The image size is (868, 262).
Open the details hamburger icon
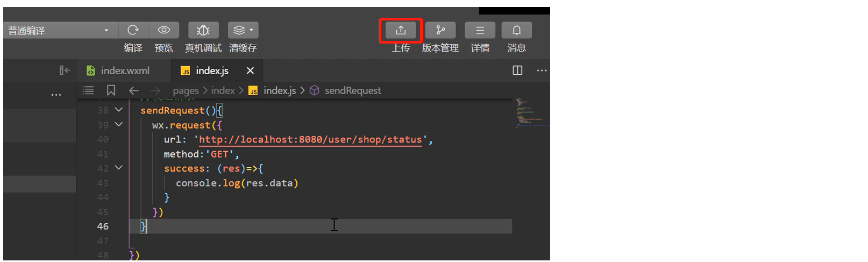480,30
